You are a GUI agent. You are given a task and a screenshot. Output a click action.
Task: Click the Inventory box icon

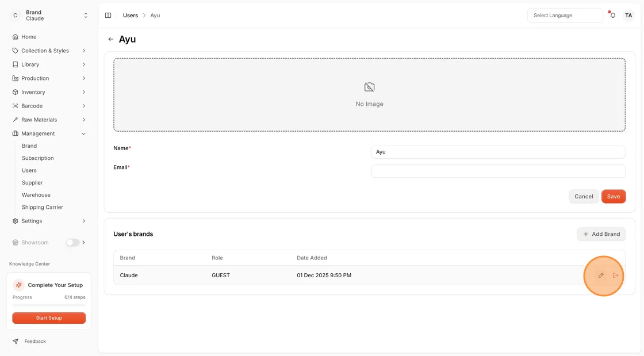15,93
